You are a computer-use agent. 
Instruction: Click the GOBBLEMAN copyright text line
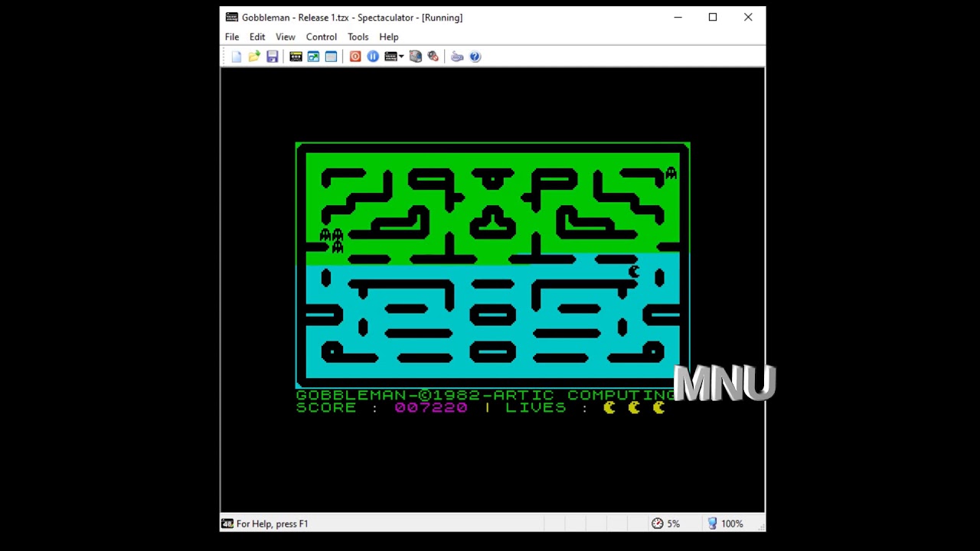(487, 395)
